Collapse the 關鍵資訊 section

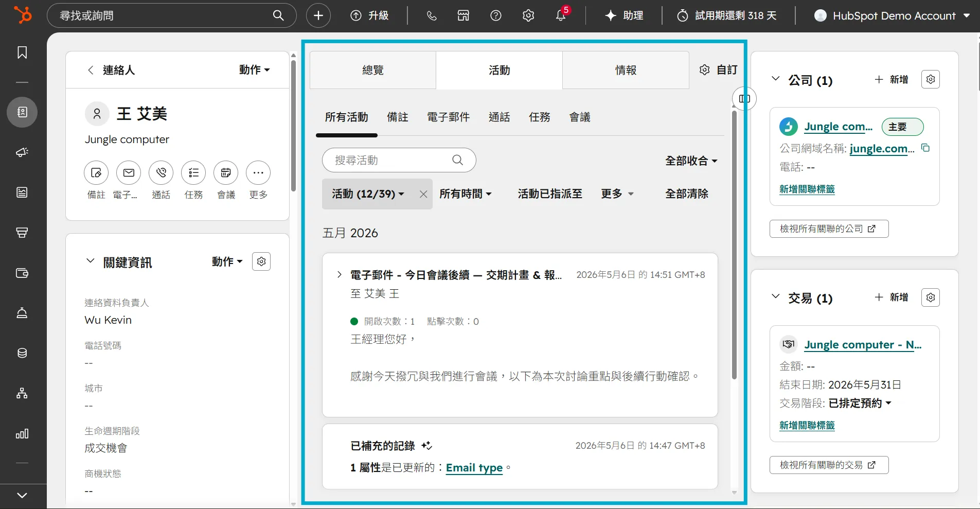pyautogui.click(x=91, y=261)
